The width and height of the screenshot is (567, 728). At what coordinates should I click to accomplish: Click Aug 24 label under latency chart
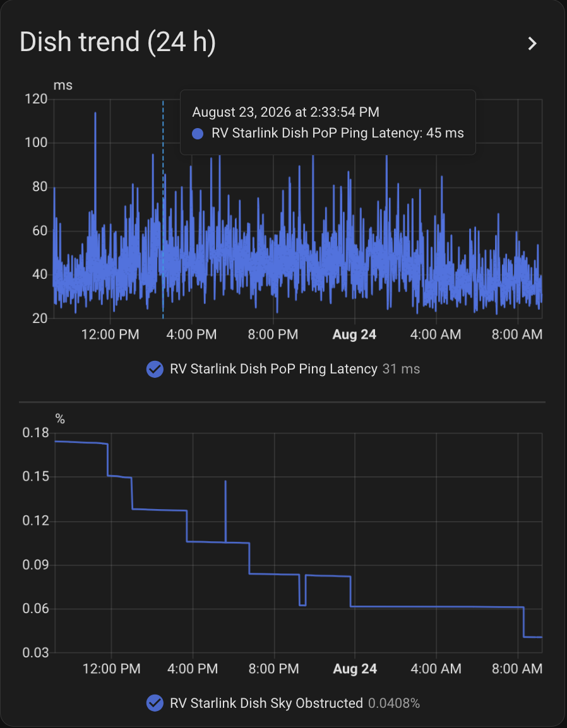[x=354, y=335]
